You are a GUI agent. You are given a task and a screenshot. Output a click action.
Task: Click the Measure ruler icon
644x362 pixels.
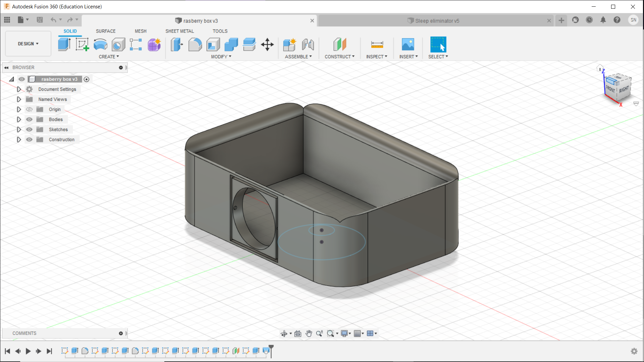click(x=377, y=44)
